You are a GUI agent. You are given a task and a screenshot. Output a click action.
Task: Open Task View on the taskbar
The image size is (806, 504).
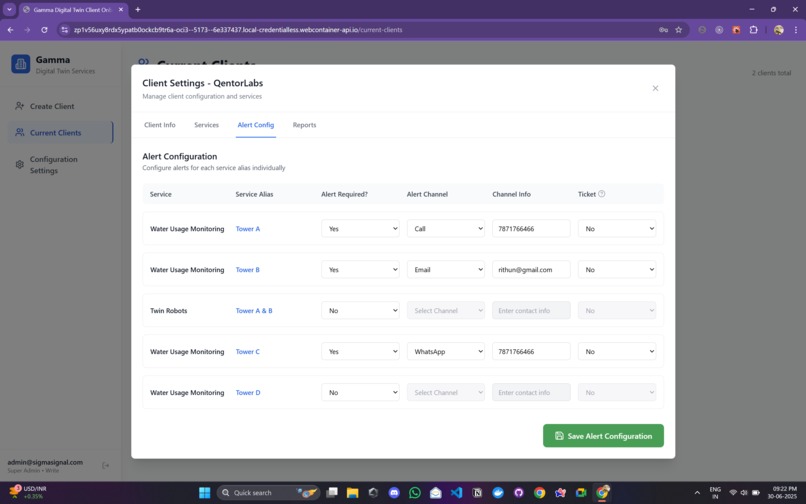[332, 493]
